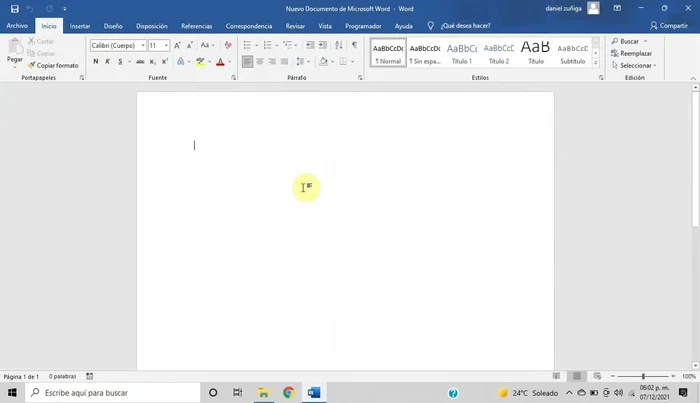
Task: Click the font color red A button
Action: click(x=220, y=62)
